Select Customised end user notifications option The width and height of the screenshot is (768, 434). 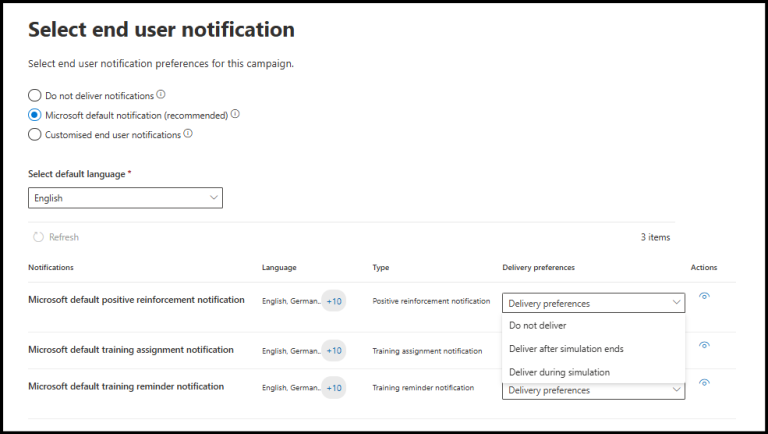(x=35, y=134)
